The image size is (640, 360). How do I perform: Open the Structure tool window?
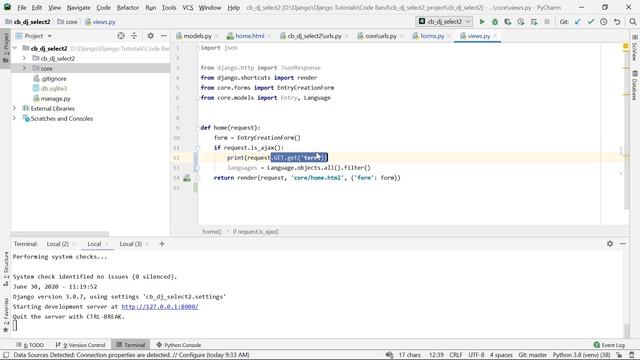[x=6, y=269]
